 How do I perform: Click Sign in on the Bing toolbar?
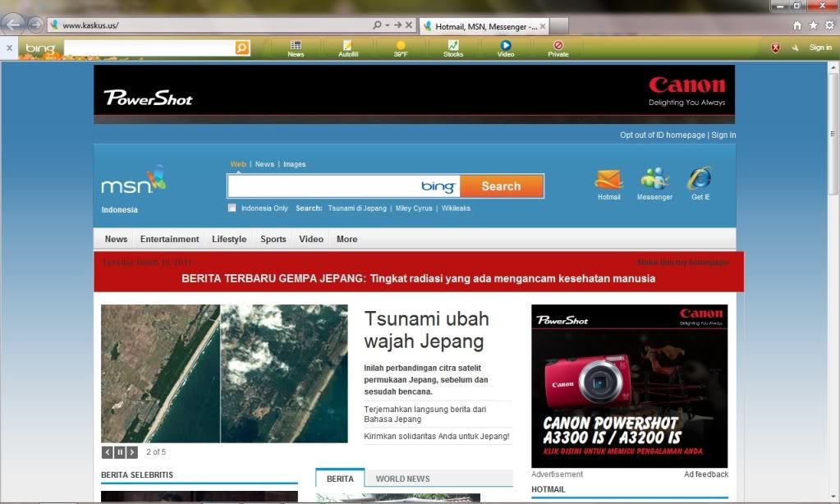coord(820,48)
